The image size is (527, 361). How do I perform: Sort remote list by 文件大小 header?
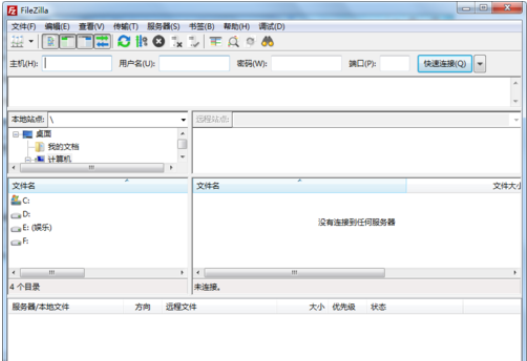[x=464, y=186]
